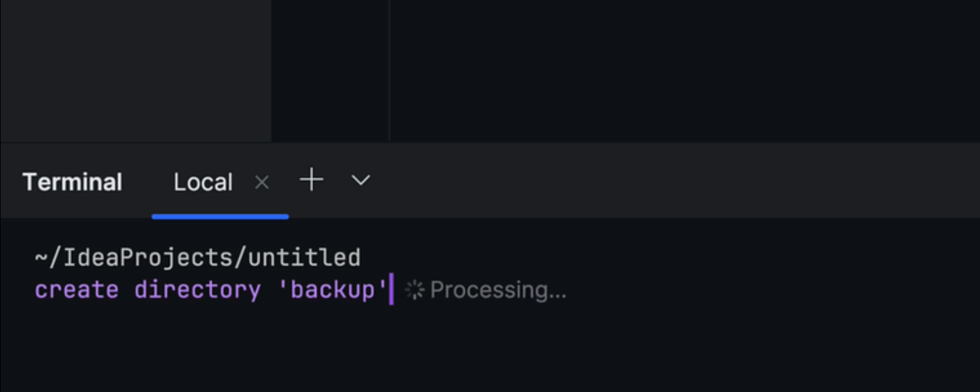Click the Terminal tool window title
Image resolution: width=980 pixels, height=392 pixels.
click(x=73, y=182)
